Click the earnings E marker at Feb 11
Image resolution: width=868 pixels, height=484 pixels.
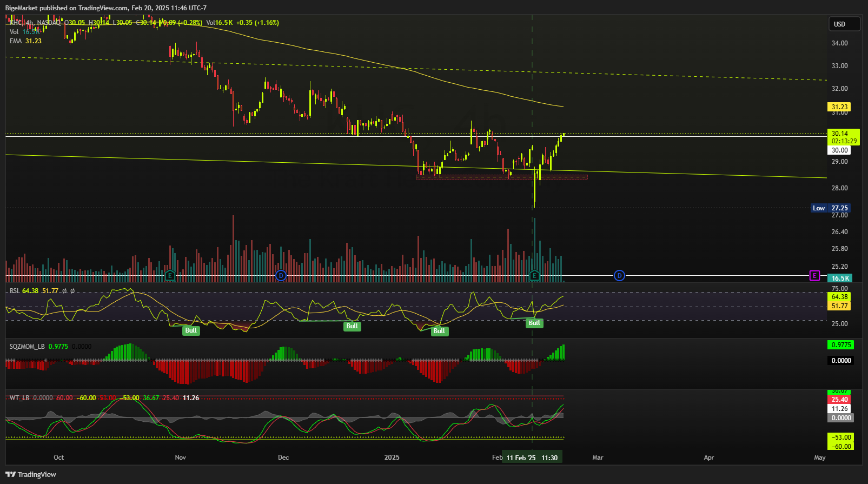click(534, 276)
